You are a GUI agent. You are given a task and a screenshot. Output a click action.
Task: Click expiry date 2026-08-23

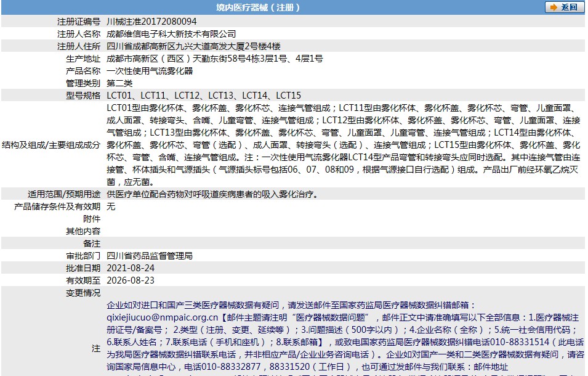point(131,280)
